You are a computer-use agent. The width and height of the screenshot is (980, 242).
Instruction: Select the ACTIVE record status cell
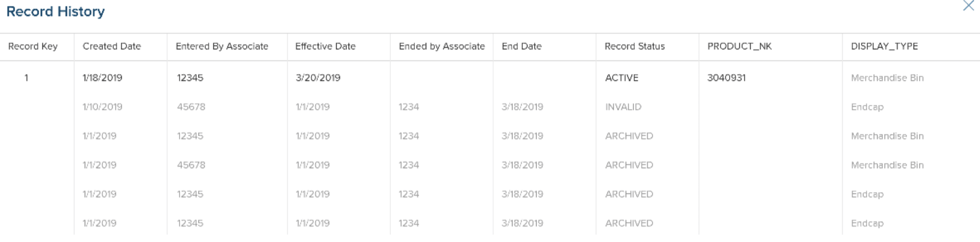(x=622, y=78)
